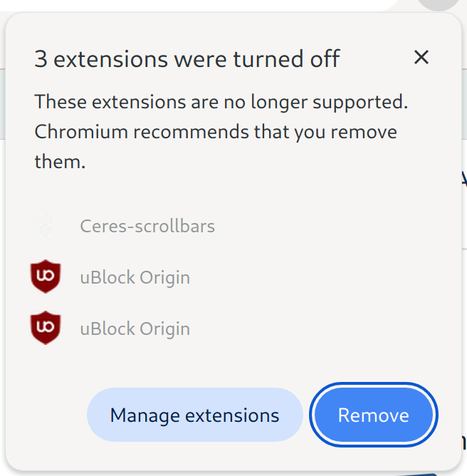Select the Ceres-scrollbars extension name
The height and width of the screenshot is (476, 467).
pos(147,226)
